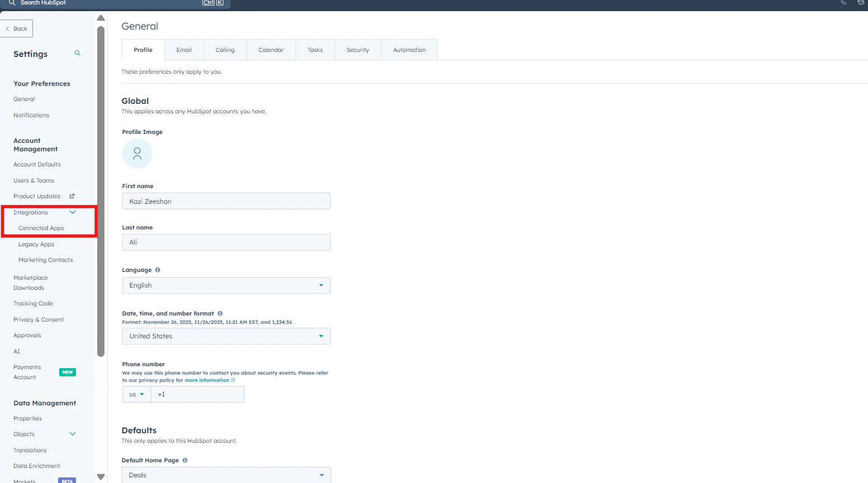
Task: Click the phone icon in top bar
Action: 843,2
